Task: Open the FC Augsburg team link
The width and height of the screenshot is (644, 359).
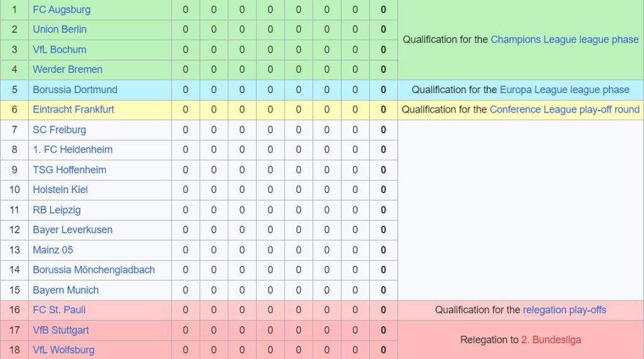Action: [x=62, y=9]
